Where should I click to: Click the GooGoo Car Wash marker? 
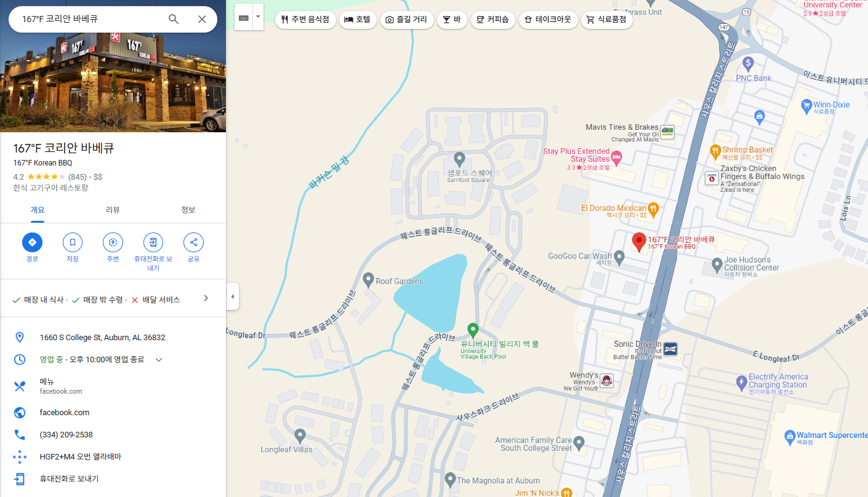pos(619,258)
